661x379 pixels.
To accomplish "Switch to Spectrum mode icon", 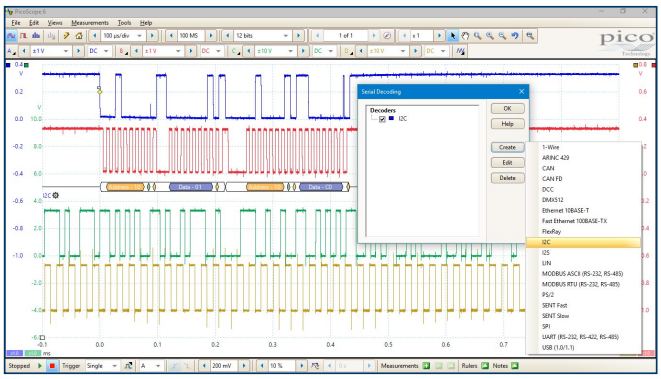I will pyautogui.click(x=36, y=36).
